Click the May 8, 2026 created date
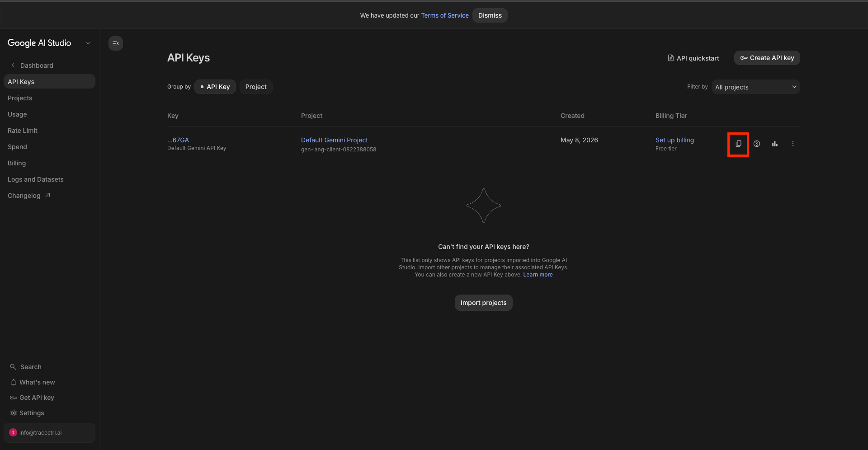 (x=579, y=140)
